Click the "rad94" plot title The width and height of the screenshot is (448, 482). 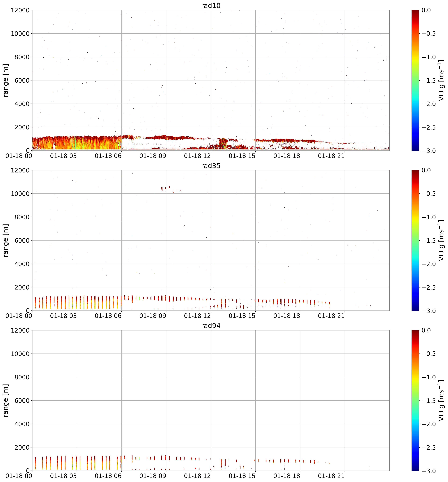211,326
